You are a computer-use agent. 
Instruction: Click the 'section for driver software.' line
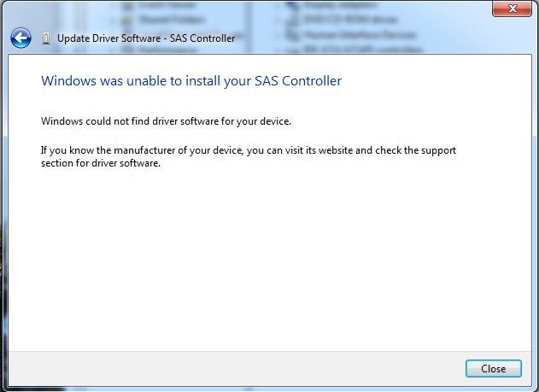tap(101, 163)
